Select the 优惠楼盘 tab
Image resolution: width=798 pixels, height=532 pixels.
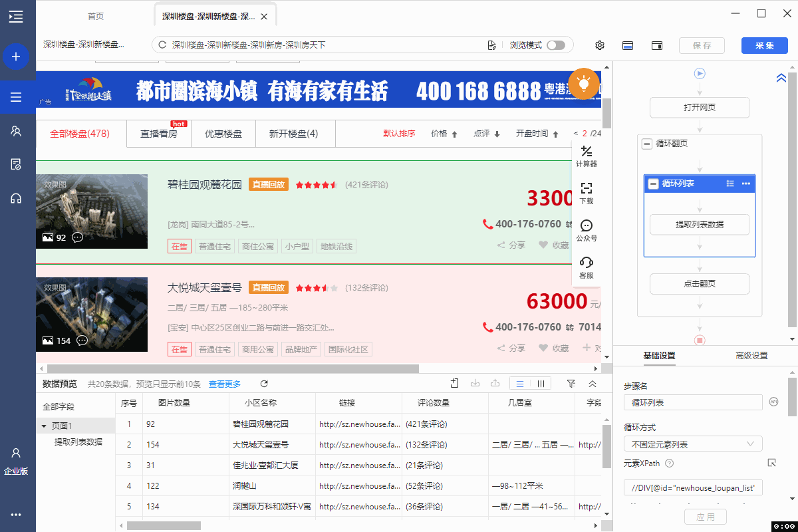coord(223,134)
